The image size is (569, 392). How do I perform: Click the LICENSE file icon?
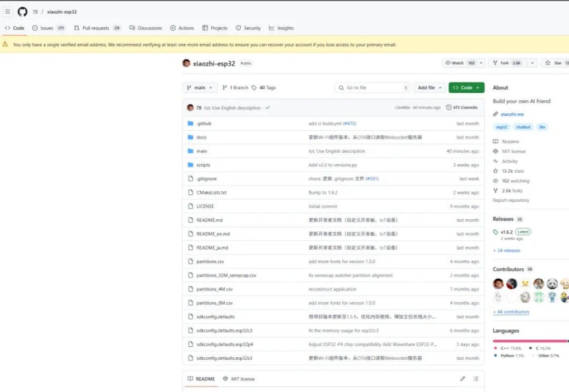[x=191, y=206]
